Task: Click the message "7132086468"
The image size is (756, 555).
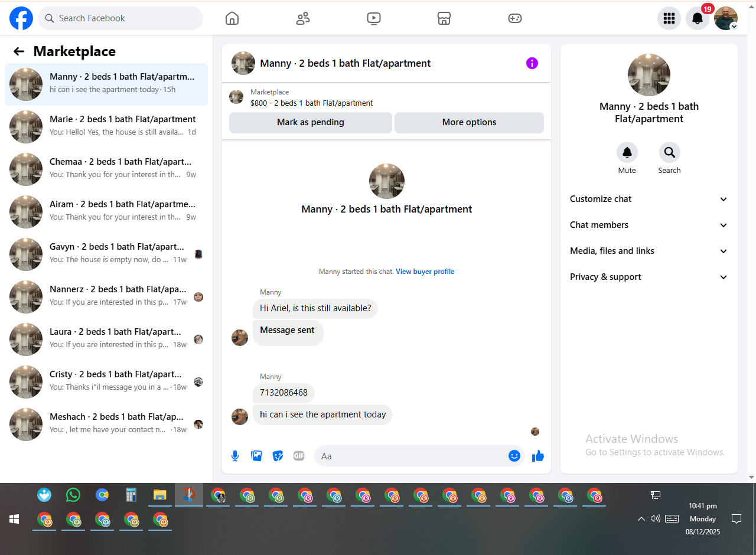Action: point(283,393)
